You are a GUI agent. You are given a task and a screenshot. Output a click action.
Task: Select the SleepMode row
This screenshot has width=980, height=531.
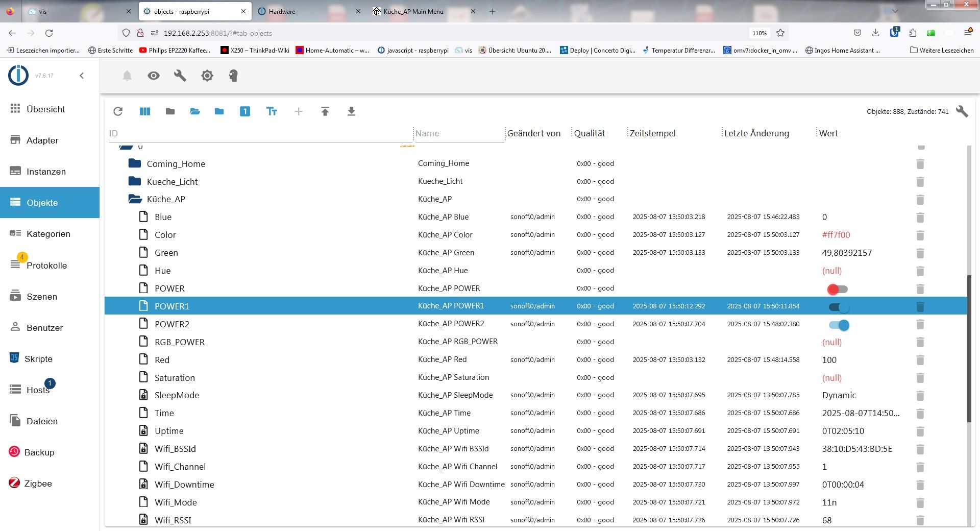[x=536, y=395]
